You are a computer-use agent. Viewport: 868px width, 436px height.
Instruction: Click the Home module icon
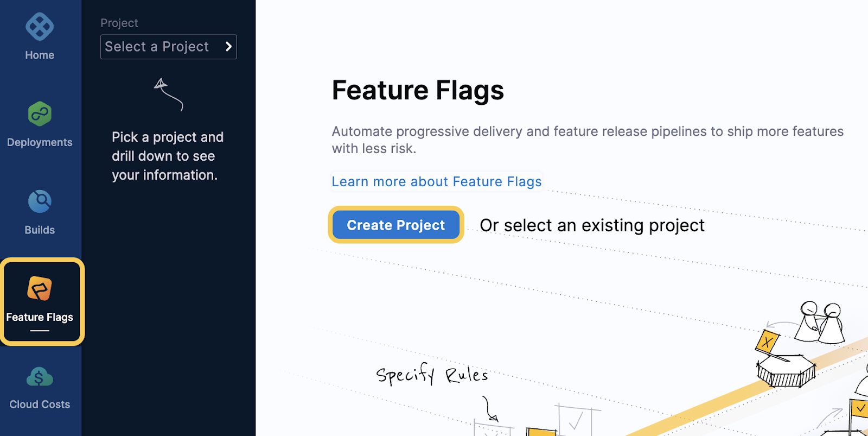click(x=40, y=27)
